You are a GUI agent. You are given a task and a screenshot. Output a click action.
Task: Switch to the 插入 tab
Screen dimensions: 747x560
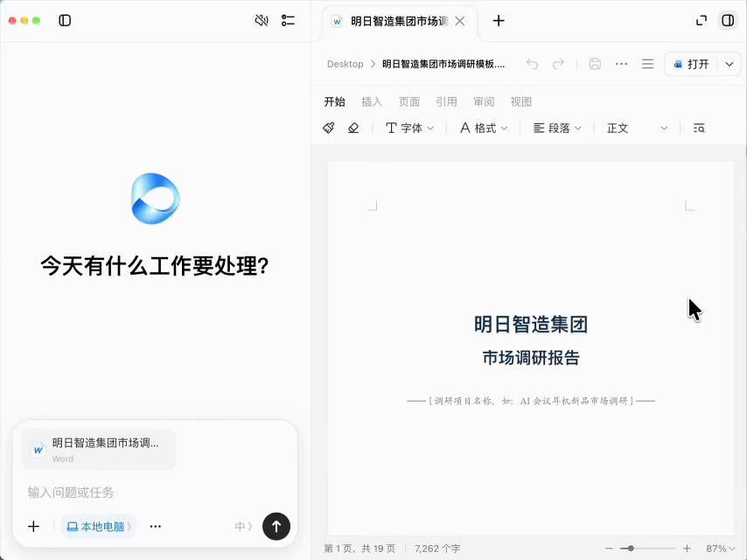point(372,101)
